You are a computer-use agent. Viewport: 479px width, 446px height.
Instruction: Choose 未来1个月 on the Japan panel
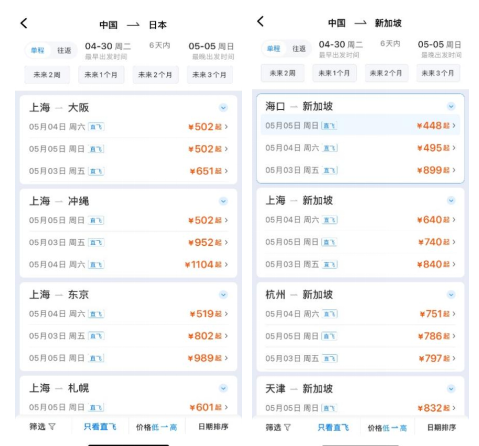(x=101, y=75)
